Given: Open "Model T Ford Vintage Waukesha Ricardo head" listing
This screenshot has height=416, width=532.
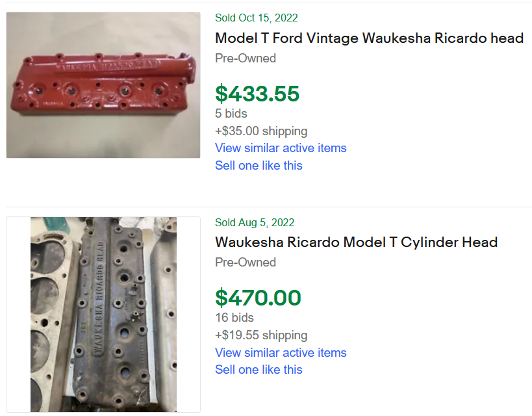Looking at the screenshot, I should (x=369, y=38).
